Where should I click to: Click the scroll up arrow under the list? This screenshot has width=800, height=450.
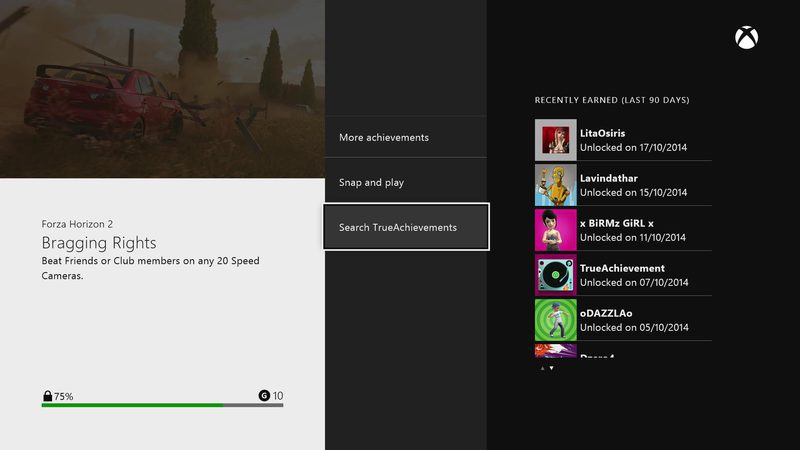click(542, 368)
